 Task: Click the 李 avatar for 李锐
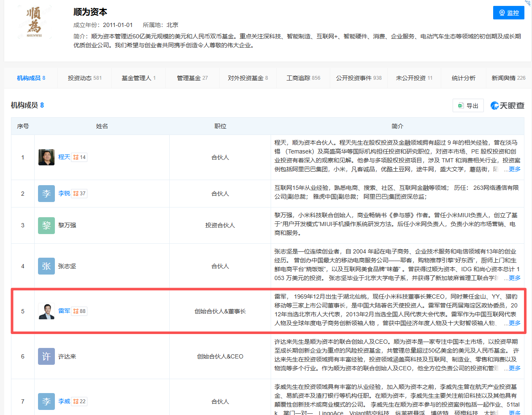[46, 194]
